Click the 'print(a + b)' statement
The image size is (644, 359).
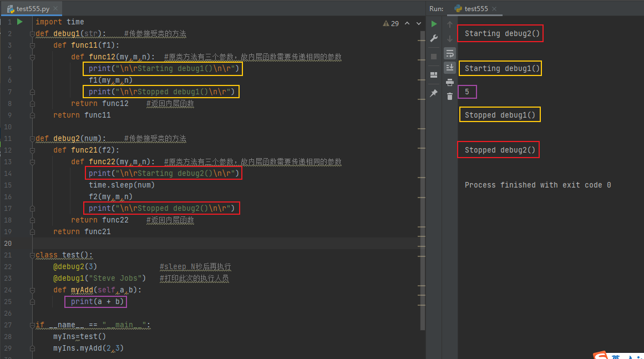click(x=97, y=302)
